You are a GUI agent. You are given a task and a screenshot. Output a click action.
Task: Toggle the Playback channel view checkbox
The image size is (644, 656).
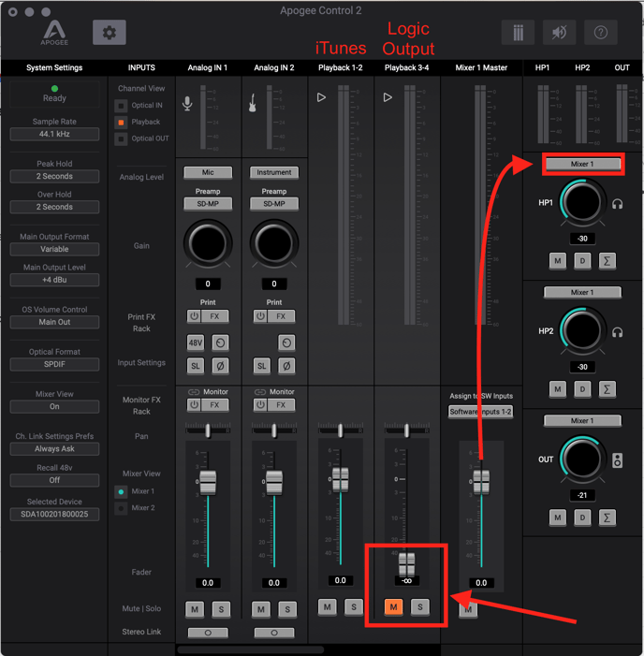[121, 123]
